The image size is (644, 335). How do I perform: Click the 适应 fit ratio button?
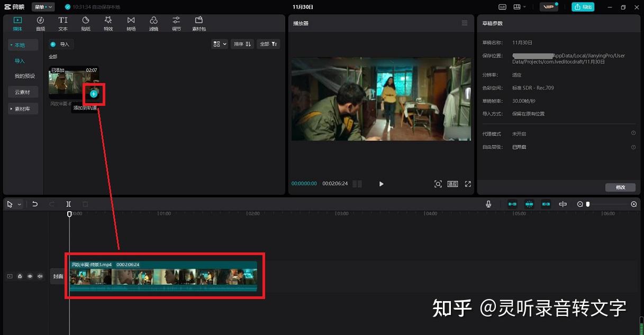tap(452, 184)
